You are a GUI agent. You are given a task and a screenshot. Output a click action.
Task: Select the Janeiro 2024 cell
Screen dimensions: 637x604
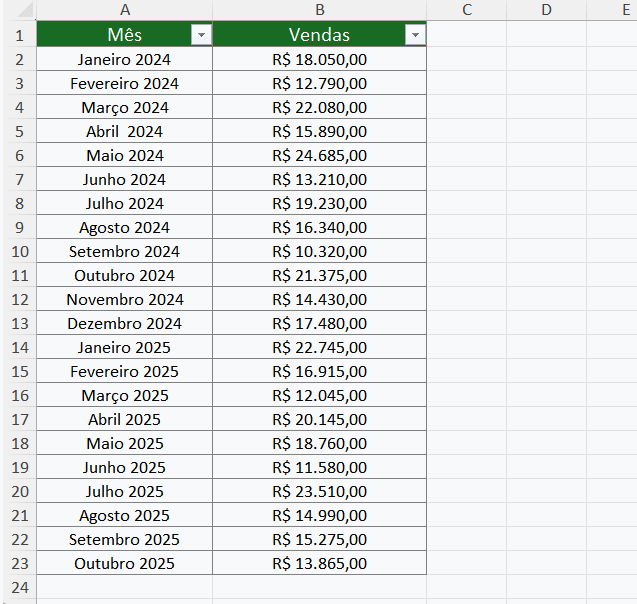(x=124, y=59)
